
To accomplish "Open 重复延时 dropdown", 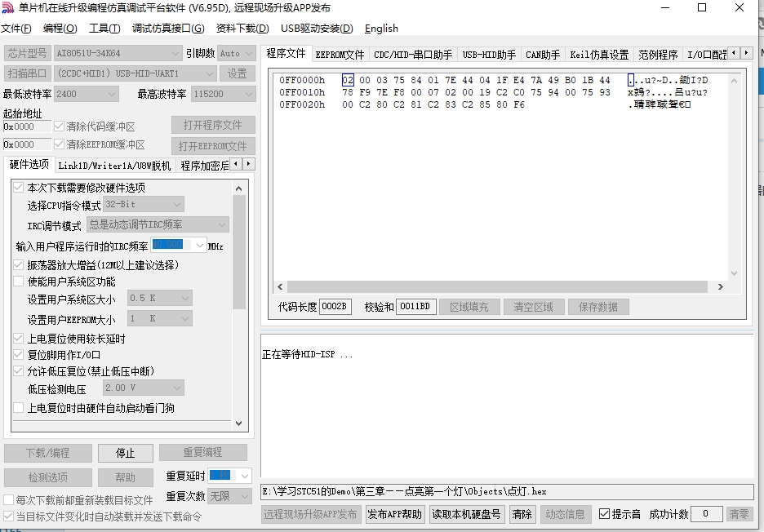I will [245, 475].
